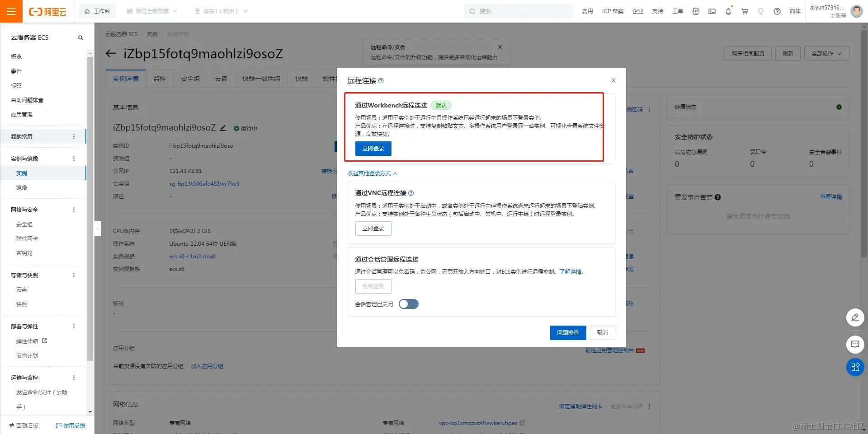This screenshot has width=868, height=434.
Task: Click the 购买相同配置 button
Action: point(748,54)
